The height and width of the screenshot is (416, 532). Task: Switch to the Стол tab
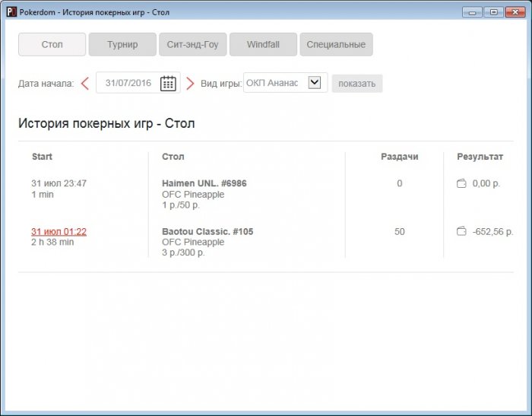52,45
